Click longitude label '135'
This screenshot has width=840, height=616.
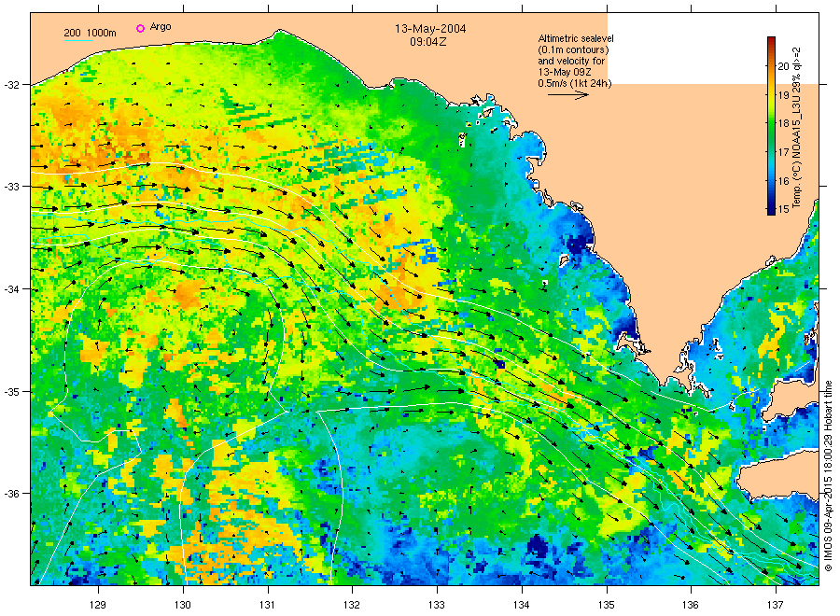coord(607,606)
